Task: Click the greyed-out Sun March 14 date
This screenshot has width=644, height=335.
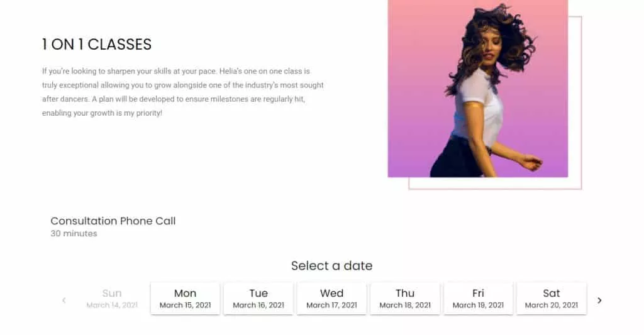Action: pos(112,299)
